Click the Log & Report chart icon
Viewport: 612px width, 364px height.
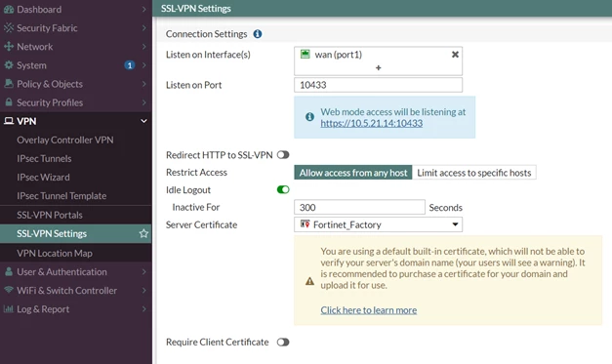coord(9,309)
